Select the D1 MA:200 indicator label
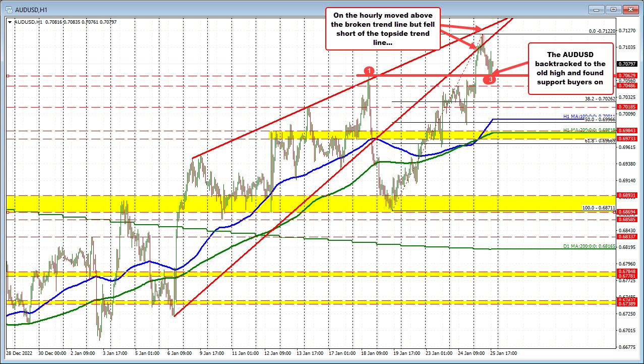 589,246
